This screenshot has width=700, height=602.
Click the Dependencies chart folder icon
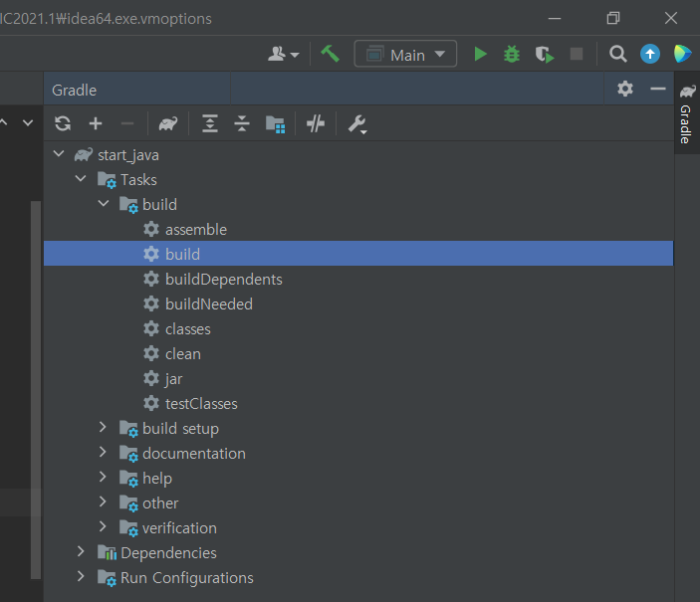108,553
